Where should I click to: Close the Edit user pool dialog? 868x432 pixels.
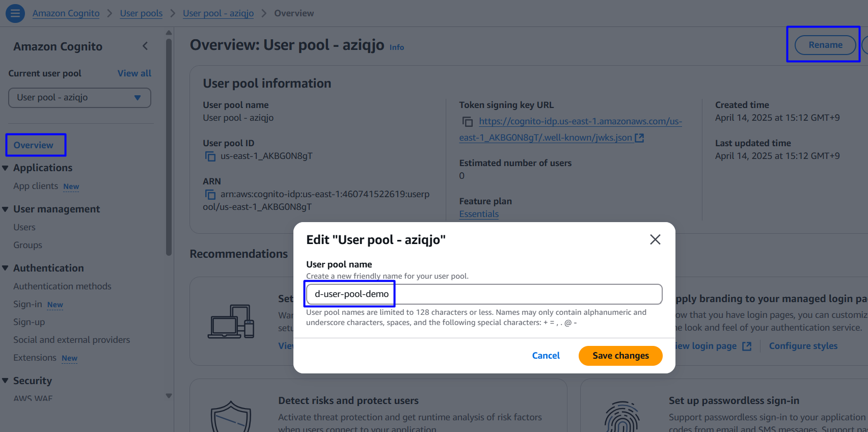pyautogui.click(x=655, y=239)
